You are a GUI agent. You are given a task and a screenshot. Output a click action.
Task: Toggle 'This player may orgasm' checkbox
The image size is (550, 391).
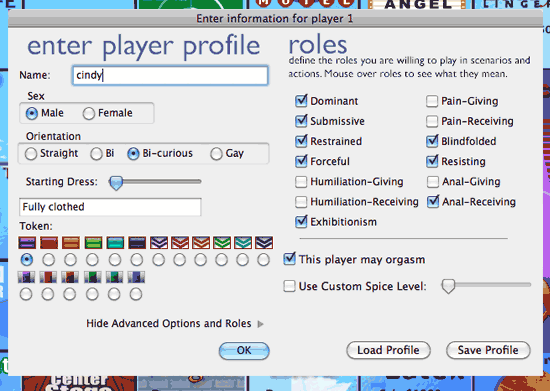289,259
